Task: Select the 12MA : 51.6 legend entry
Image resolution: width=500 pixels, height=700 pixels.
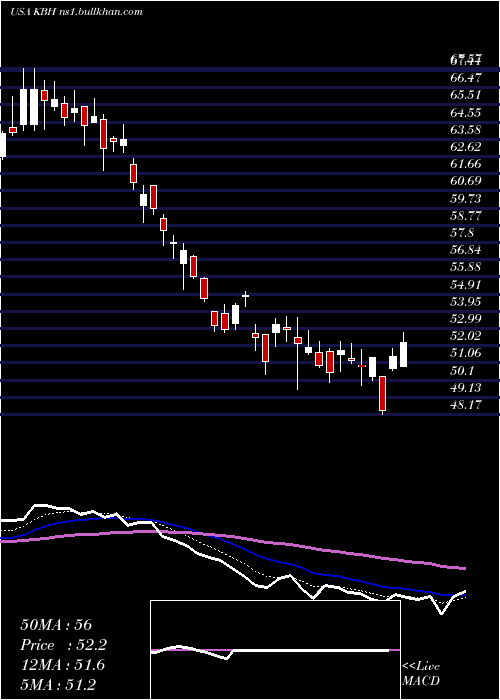Action: (x=62, y=665)
